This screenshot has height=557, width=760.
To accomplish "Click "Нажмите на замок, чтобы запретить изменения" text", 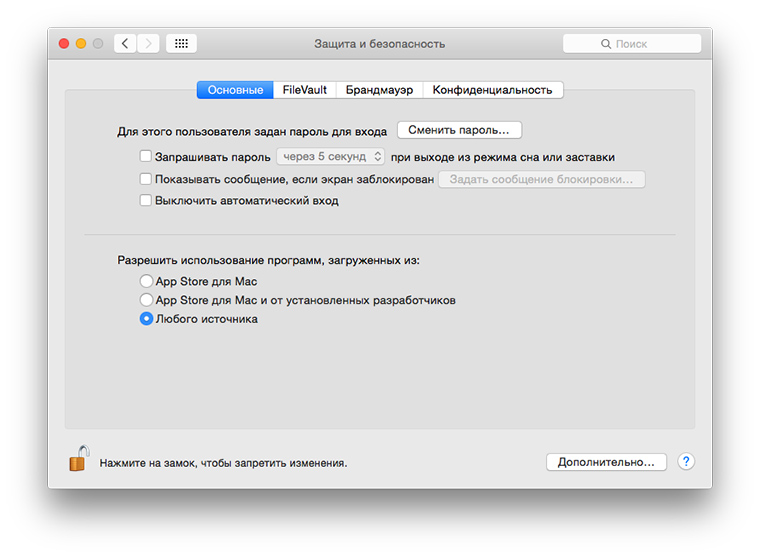I will coord(223,463).
